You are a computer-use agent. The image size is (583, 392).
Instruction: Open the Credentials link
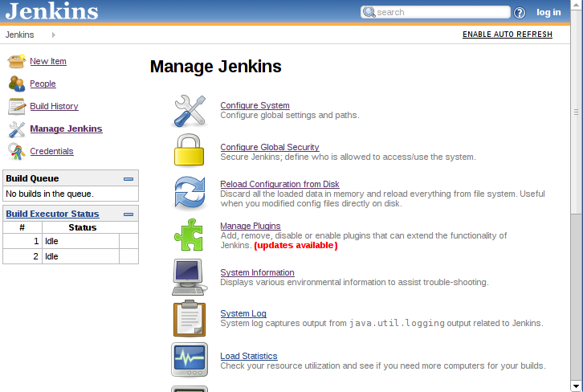pos(51,151)
